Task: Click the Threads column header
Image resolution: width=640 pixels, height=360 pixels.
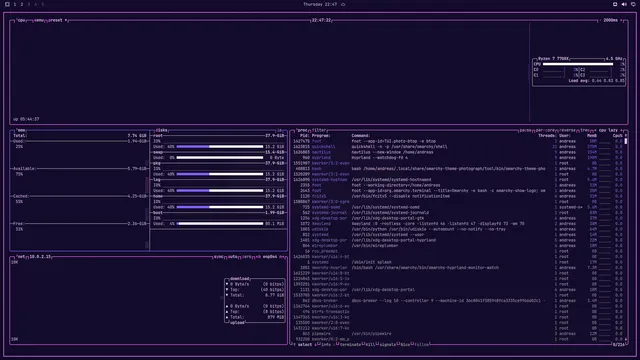Action: [547, 136]
